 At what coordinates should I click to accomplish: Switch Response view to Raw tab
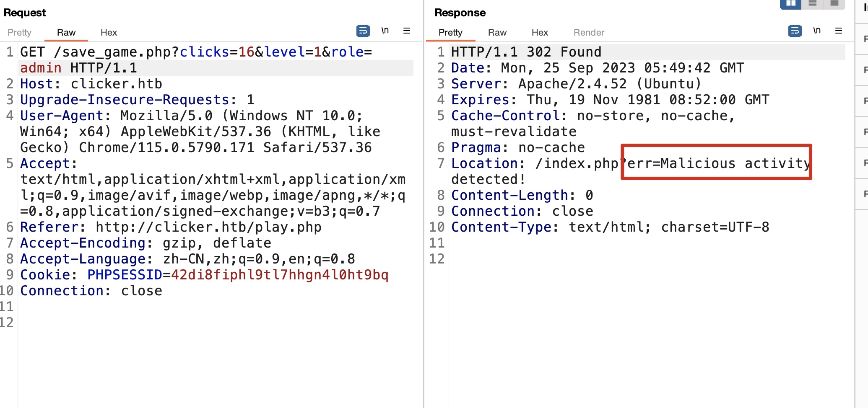[x=497, y=32]
